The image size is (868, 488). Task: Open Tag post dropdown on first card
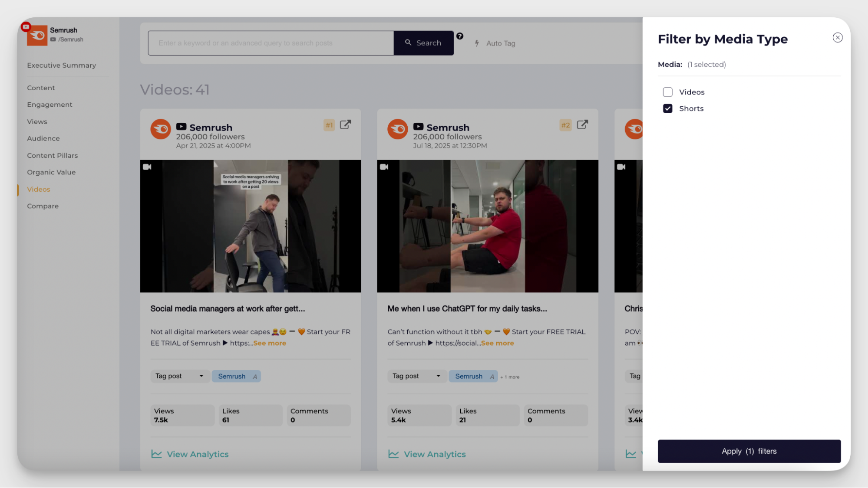coord(179,376)
